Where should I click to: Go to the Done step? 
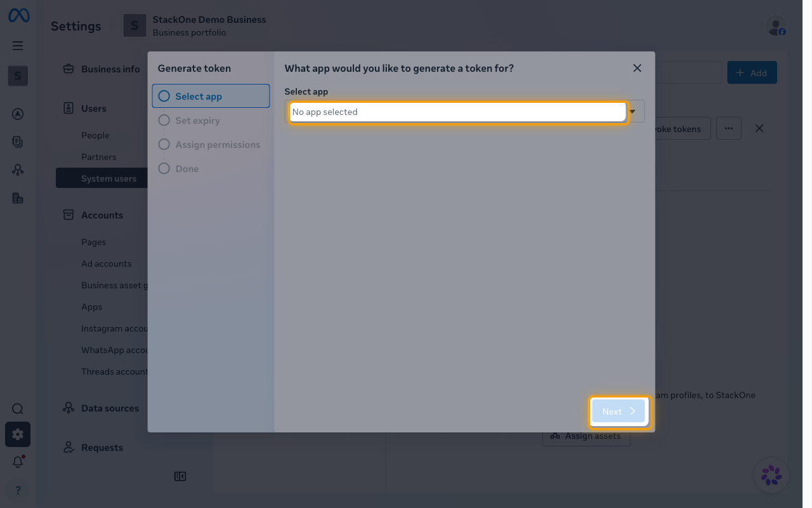point(211,169)
